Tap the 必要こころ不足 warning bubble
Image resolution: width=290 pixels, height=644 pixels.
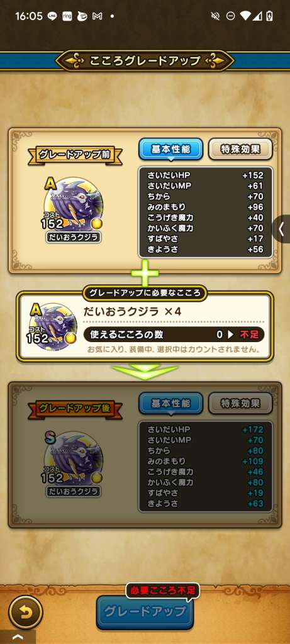click(x=163, y=591)
